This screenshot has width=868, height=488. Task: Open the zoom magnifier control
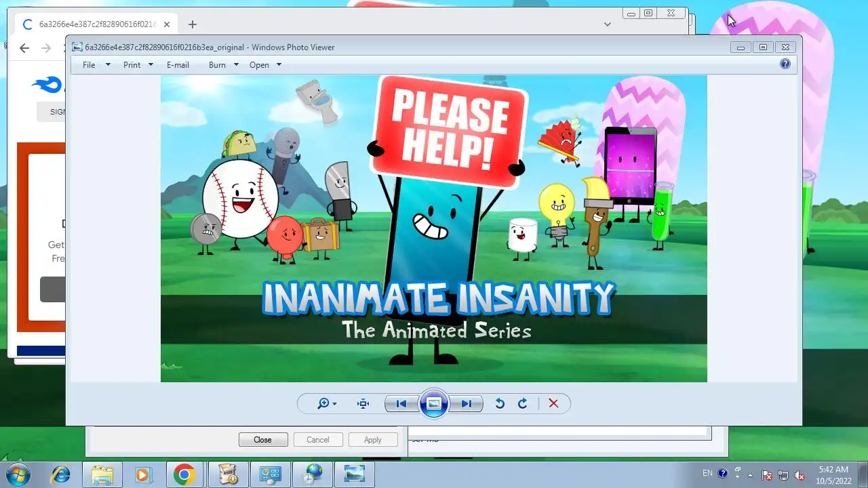click(327, 403)
